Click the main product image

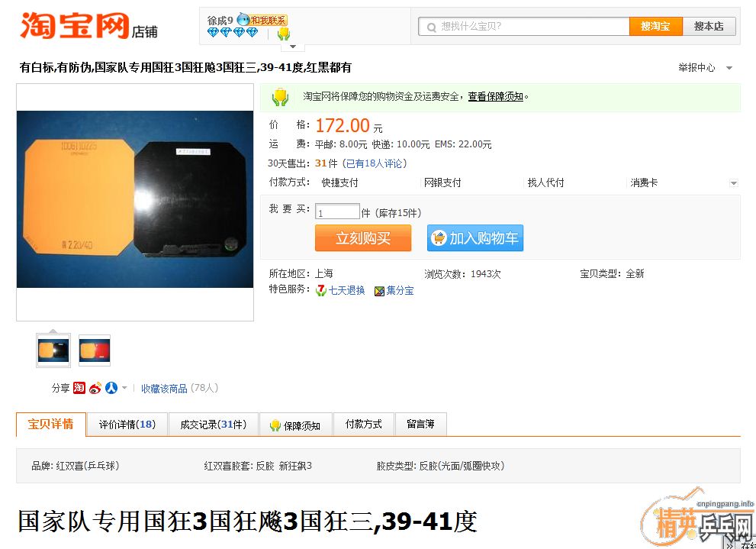tap(135, 199)
